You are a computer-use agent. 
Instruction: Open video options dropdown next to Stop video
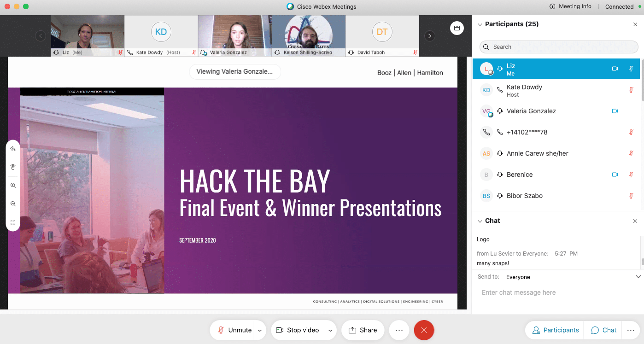point(330,331)
